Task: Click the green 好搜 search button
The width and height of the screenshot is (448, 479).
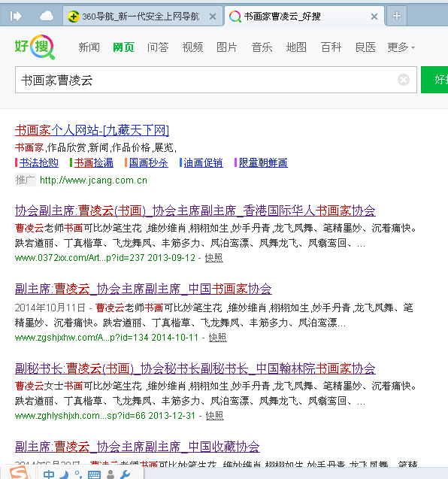Action: 434,80
